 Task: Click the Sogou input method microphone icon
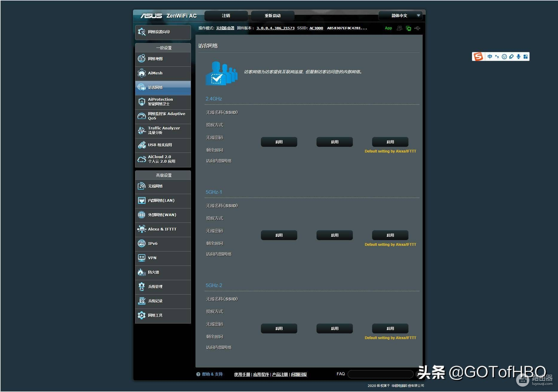pos(519,57)
